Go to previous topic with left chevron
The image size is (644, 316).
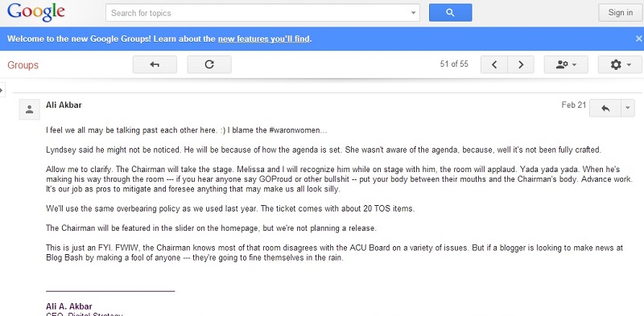click(494, 64)
